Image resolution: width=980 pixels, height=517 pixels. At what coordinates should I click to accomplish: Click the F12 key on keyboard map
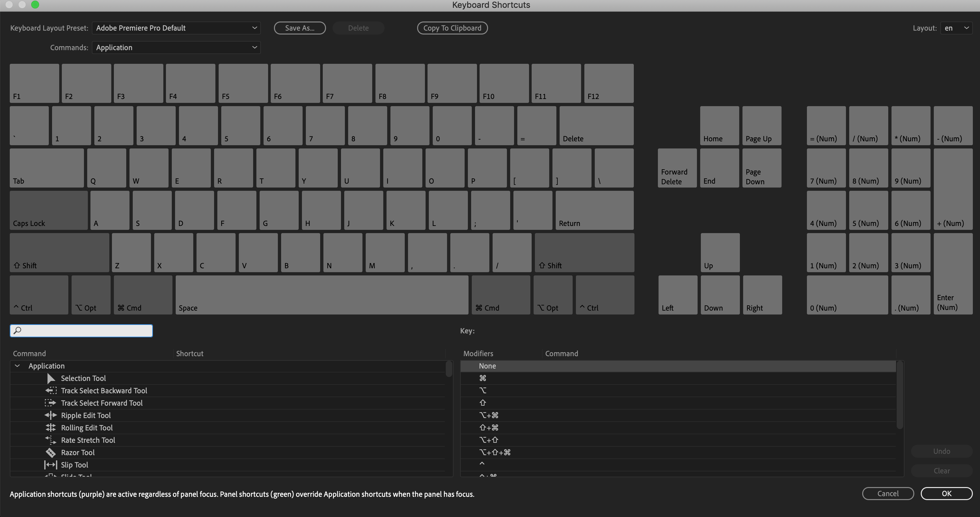coord(609,83)
